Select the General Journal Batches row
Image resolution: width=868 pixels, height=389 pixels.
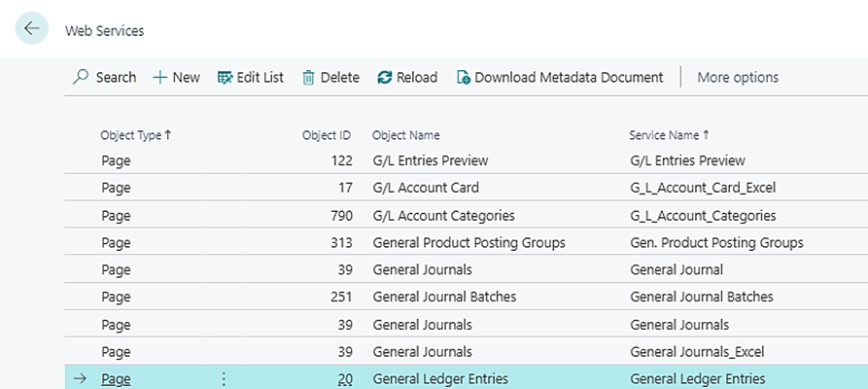(444, 297)
